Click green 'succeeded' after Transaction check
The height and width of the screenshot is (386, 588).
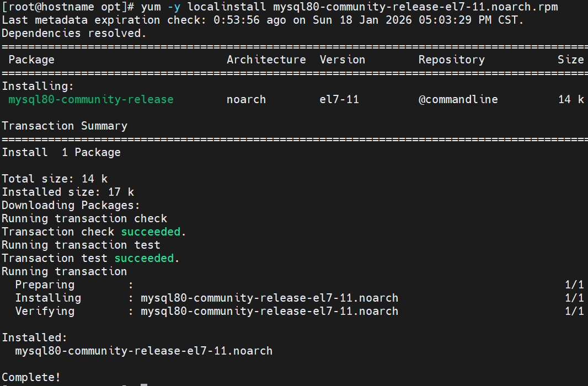pos(151,232)
